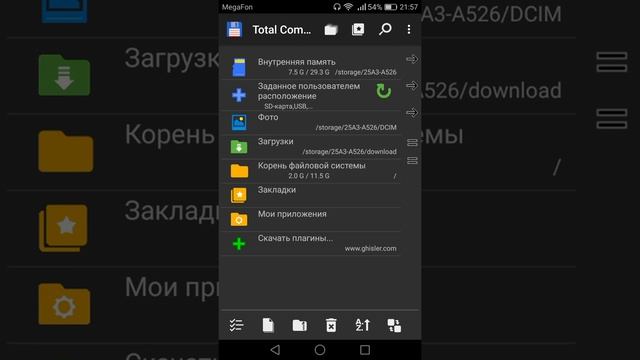Tap the arrow beside Внутренняя память row
Image resolution: width=640 pixels, height=360 pixels.
[x=412, y=60]
